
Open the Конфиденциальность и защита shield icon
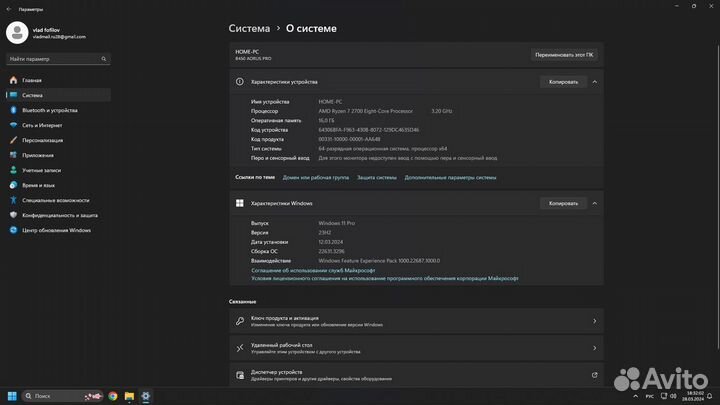pyautogui.click(x=13, y=215)
